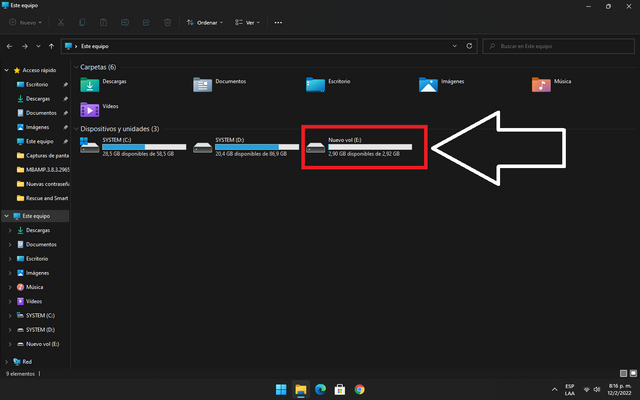Select the SYSTEM (D:) drive icon
The image size is (640, 400).
coord(202,148)
